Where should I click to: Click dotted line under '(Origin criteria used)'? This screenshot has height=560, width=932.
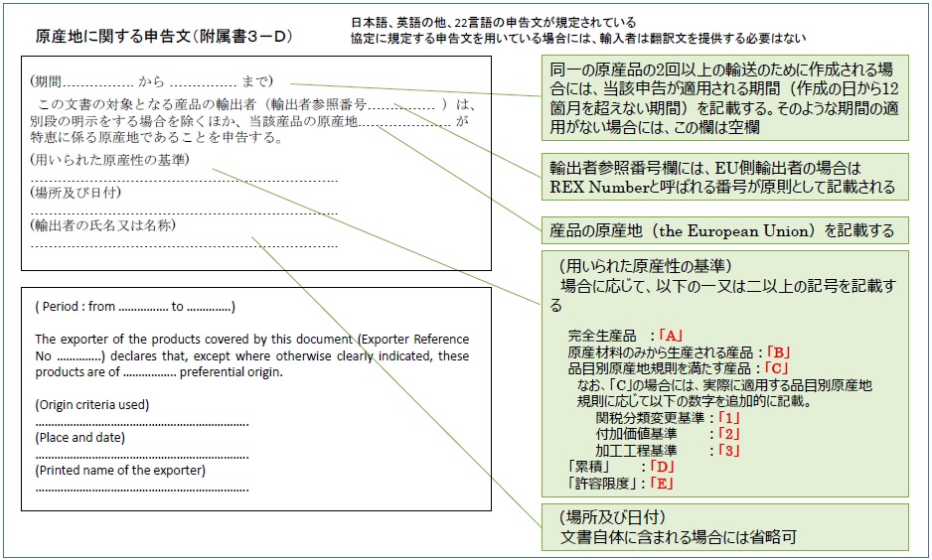point(142,422)
